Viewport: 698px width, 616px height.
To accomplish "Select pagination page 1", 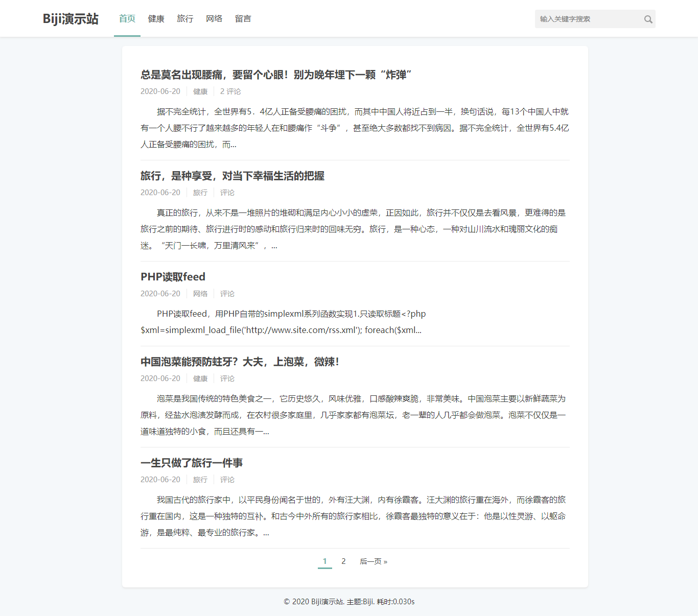I will click(x=325, y=561).
